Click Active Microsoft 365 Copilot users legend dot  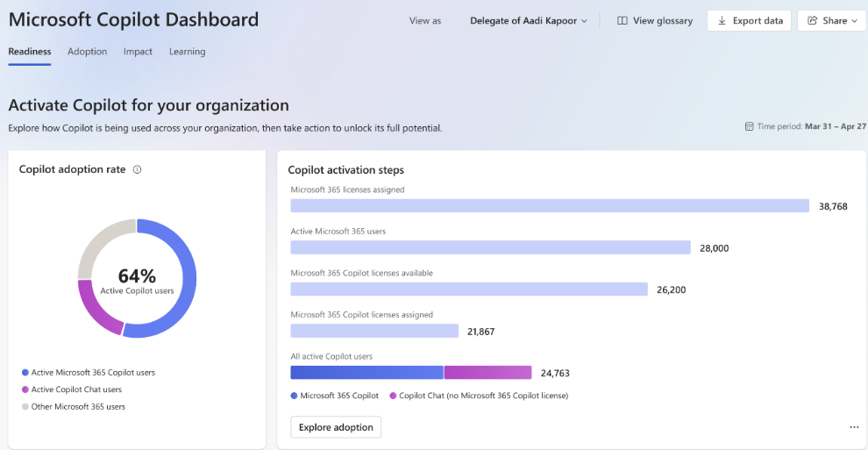[x=25, y=373]
